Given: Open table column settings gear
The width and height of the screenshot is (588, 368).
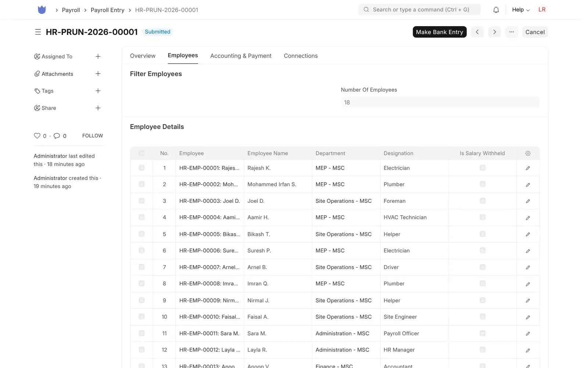Looking at the screenshot, I should pyautogui.click(x=528, y=153).
